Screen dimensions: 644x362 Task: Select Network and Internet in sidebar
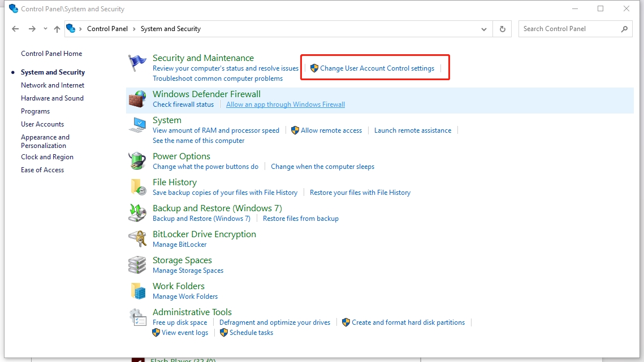(x=53, y=85)
